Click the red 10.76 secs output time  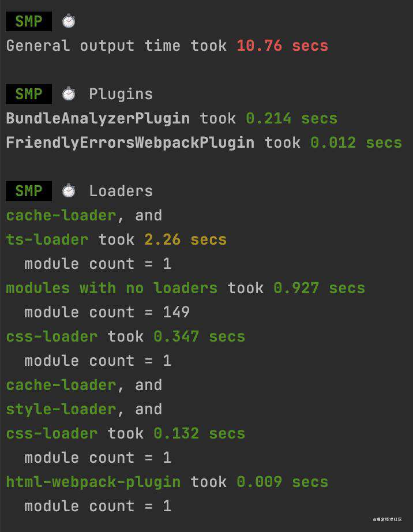click(x=283, y=46)
